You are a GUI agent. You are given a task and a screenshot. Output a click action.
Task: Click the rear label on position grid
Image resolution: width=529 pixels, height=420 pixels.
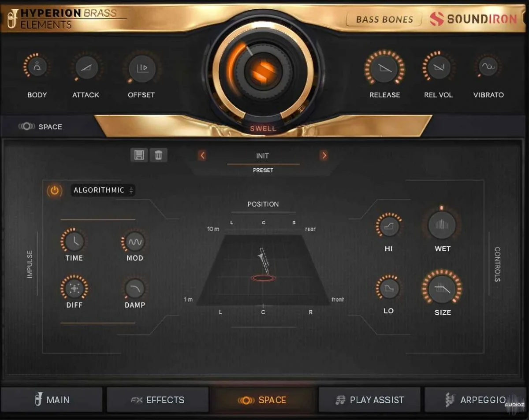pos(310,229)
